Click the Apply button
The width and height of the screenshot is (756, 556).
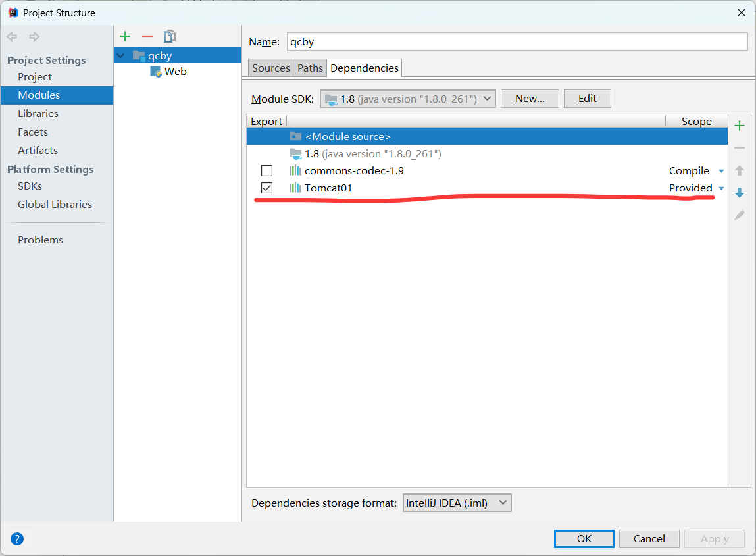715,539
